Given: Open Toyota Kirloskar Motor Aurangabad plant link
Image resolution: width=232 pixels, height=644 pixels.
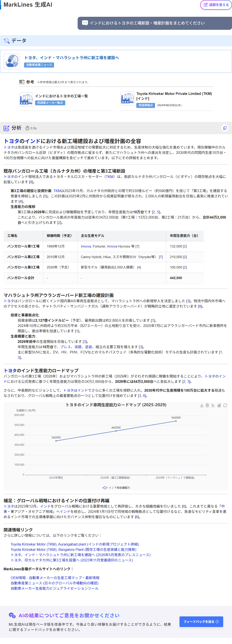Looking at the screenshot, I should [75, 544].
